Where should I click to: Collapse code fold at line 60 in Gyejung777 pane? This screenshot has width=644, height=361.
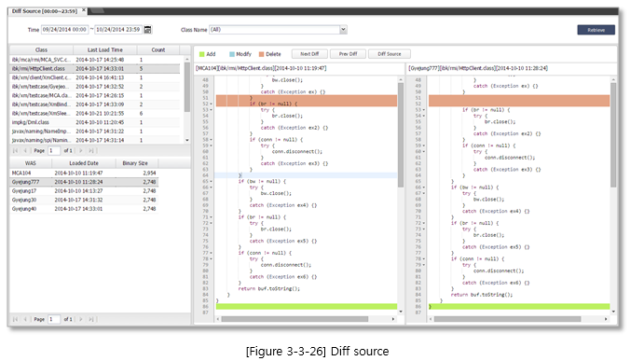(x=424, y=152)
